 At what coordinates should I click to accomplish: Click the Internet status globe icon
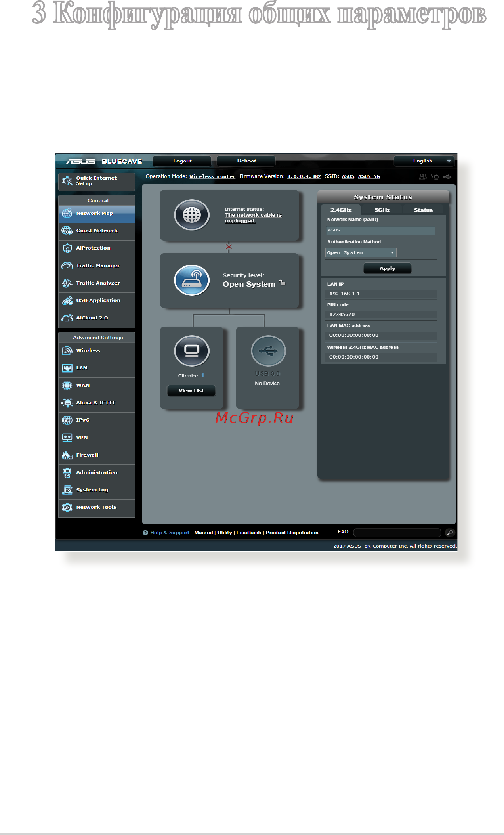point(192,215)
